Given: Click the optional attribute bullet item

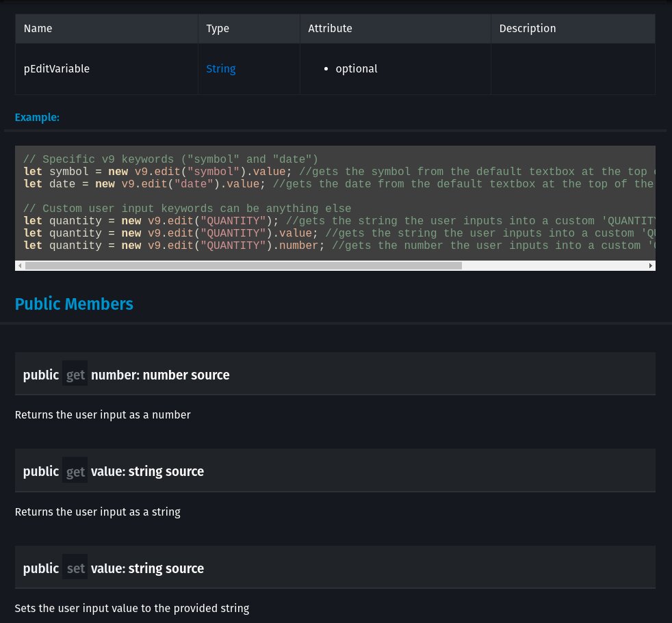Looking at the screenshot, I should coord(356,69).
